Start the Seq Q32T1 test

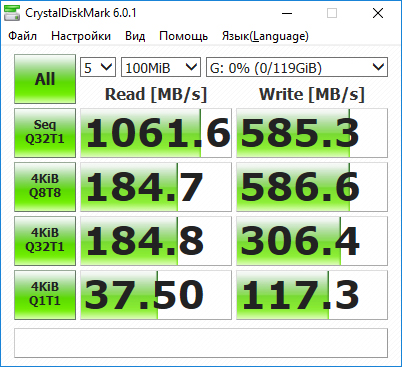point(45,133)
